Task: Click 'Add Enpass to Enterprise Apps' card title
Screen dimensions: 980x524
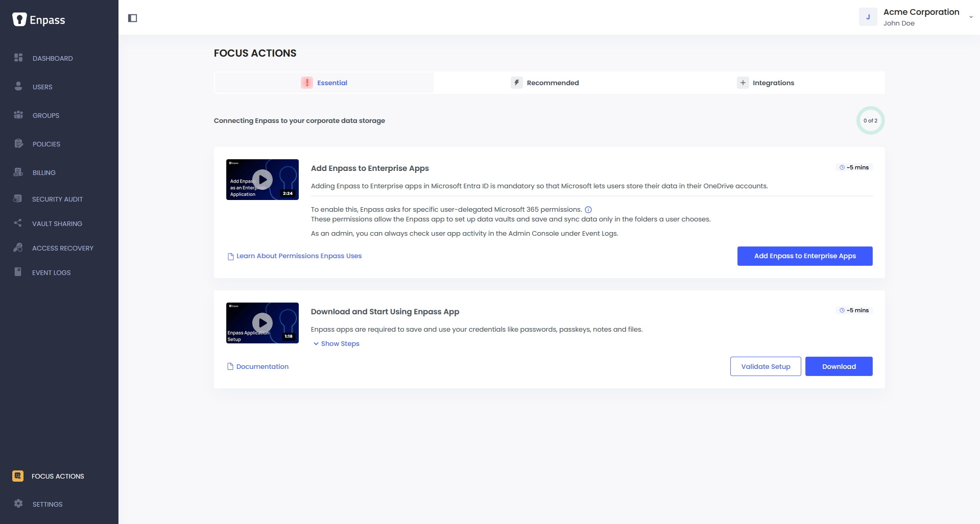Action: pyautogui.click(x=370, y=168)
